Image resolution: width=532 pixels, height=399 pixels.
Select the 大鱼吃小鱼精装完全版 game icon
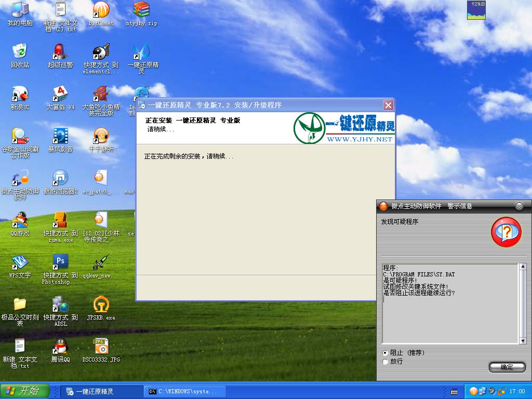101,100
